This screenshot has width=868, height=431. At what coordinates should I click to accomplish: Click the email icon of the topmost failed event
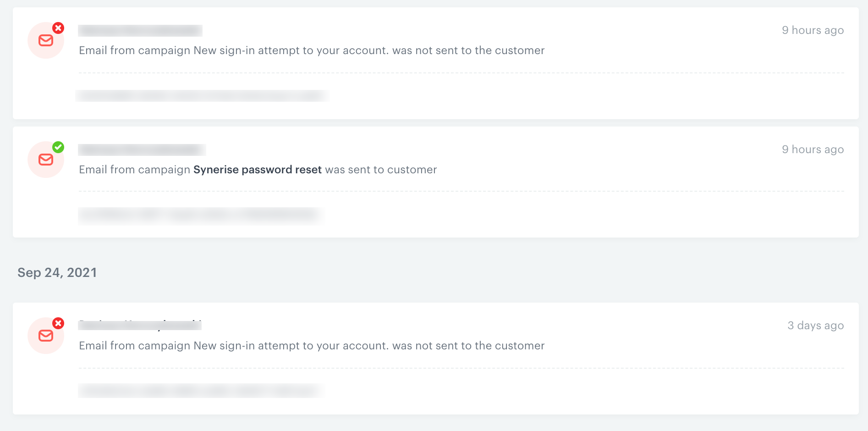point(46,40)
